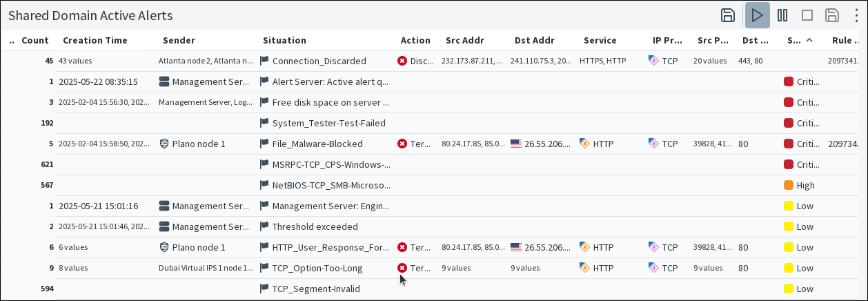Click the US flag in File_Malware-Blocked row

tap(516, 144)
